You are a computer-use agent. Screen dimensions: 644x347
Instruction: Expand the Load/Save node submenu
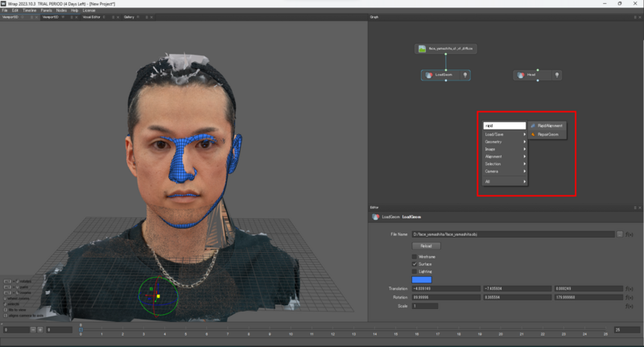pos(506,134)
